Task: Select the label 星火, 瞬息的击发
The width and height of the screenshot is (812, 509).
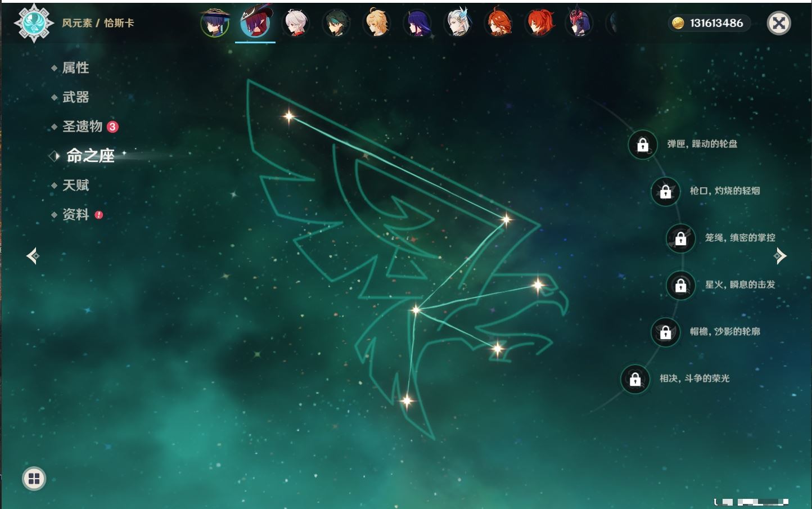Action: [x=740, y=285]
